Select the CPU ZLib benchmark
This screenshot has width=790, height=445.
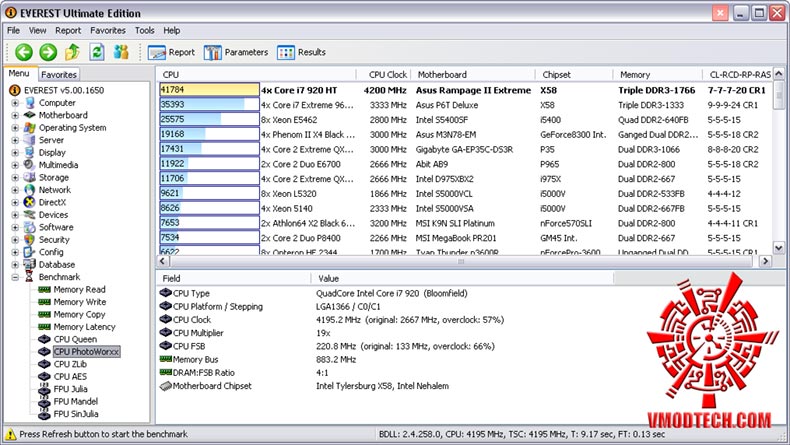pos(70,364)
